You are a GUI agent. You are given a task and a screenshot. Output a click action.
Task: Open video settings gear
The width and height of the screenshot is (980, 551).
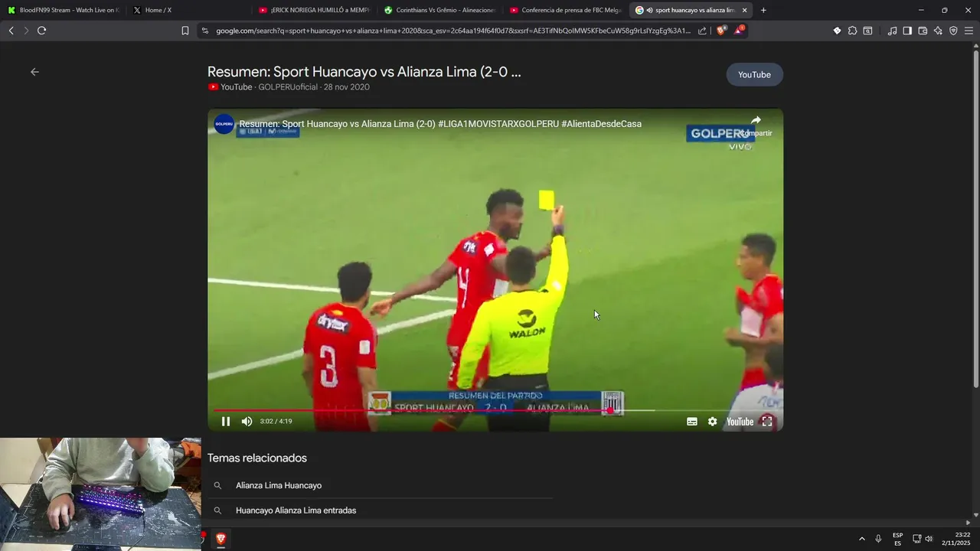click(712, 421)
